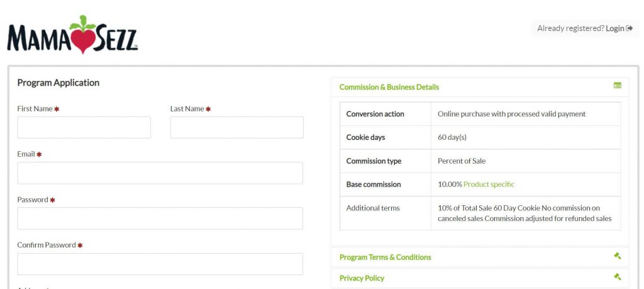This screenshot has width=644, height=289.
Task: Click the gavel icon beside Privacy Policy
Action: (x=618, y=276)
